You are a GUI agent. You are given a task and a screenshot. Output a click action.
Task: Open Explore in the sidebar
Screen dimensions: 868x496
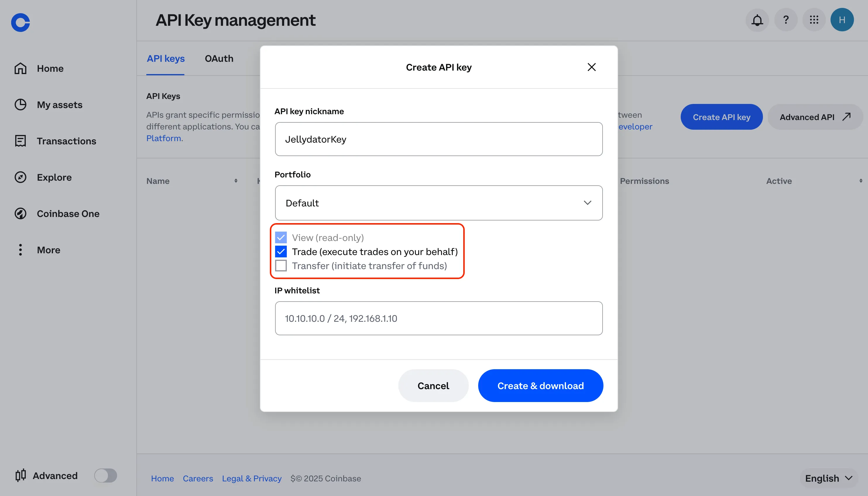43,177
